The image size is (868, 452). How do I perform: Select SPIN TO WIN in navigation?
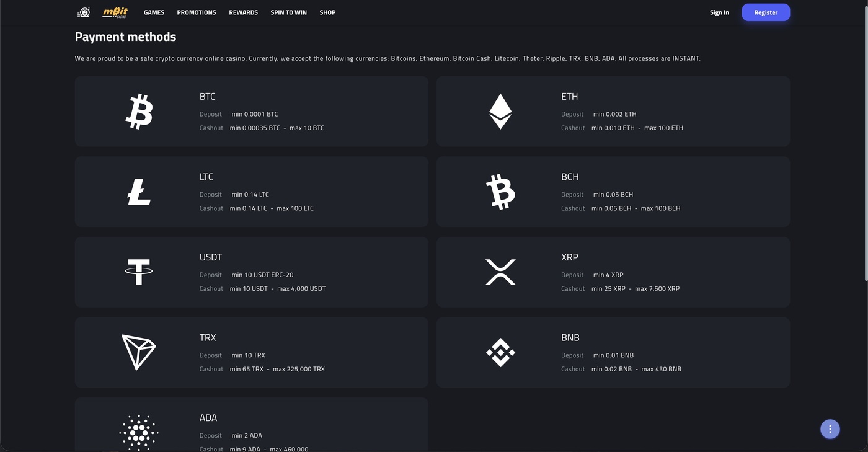pos(289,12)
